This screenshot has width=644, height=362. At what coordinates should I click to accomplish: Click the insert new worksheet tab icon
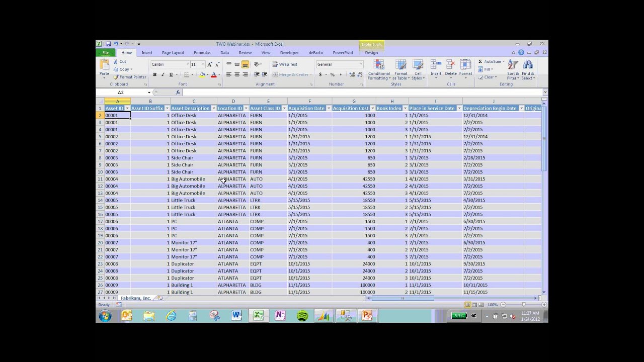pyautogui.click(x=160, y=298)
